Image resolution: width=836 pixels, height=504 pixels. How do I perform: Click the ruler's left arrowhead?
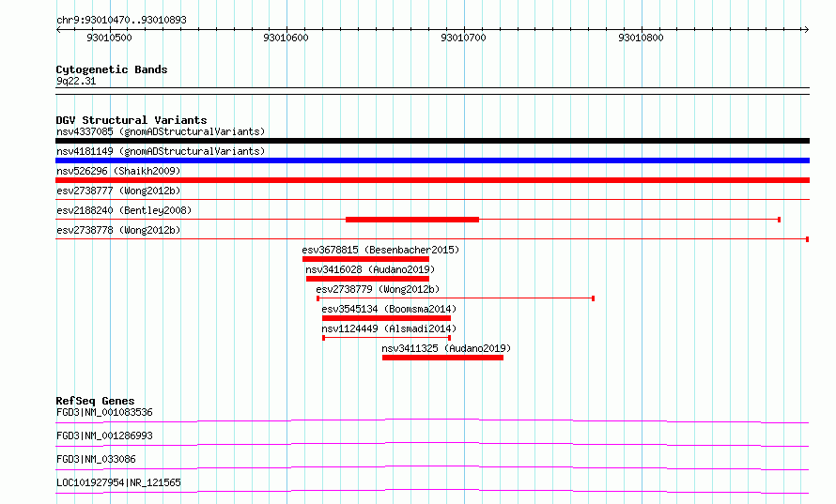click(x=58, y=30)
